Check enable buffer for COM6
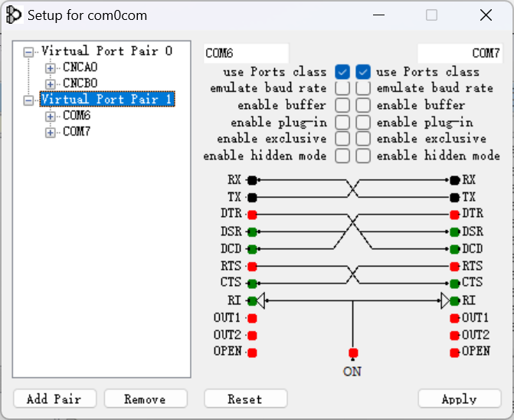The image size is (514, 420). click(x=342, y=105)
